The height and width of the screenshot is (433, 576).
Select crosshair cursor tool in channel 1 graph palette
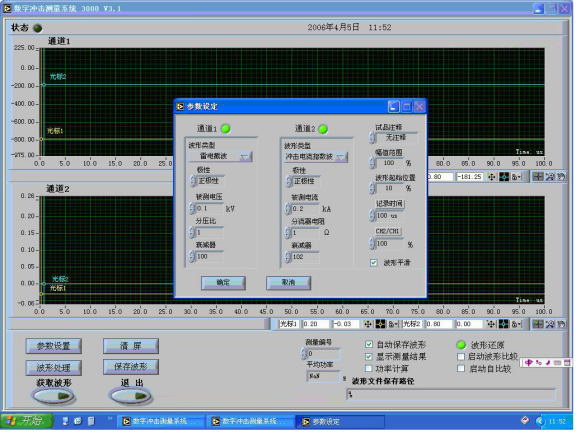[538, 177]
